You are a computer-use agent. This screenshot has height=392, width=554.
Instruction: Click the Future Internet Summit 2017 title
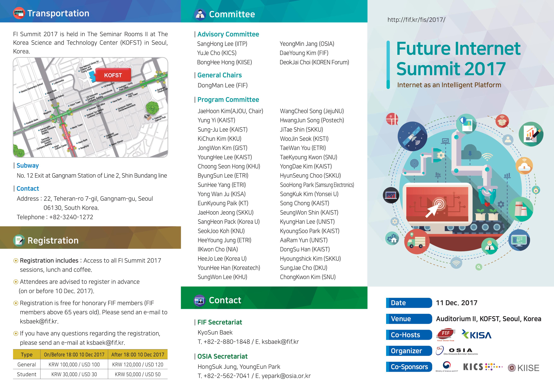(458, 59)
